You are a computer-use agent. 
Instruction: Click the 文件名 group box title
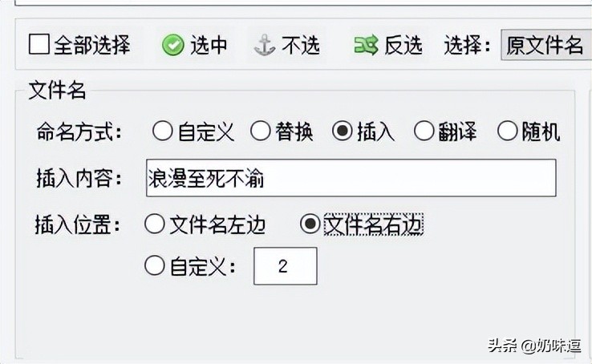58,91
